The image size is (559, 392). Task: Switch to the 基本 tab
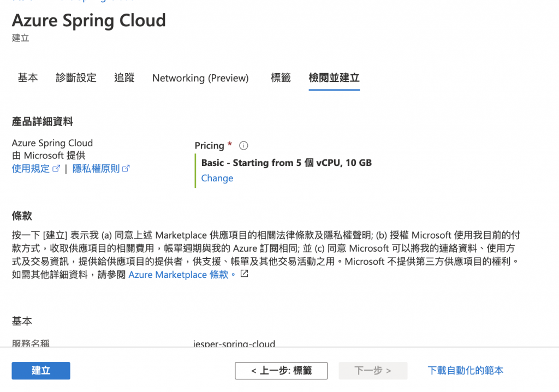click(28, 78)
